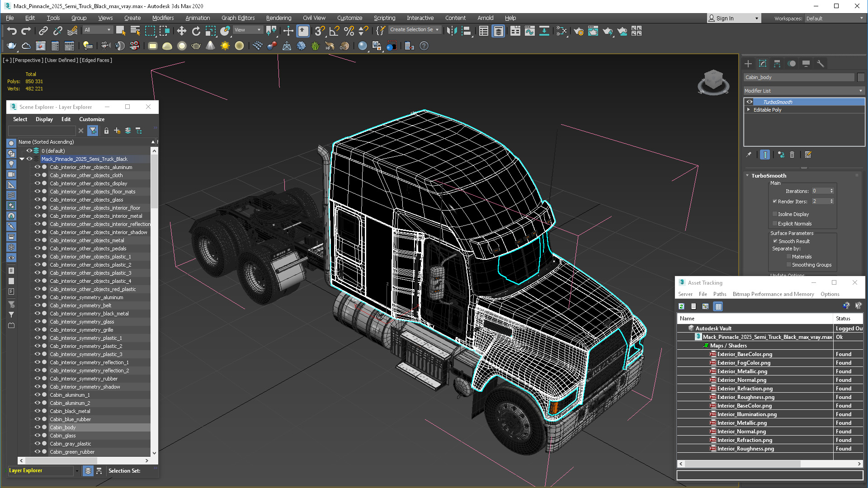Click the Cabin_body object color swatch
This screenshot has height=488, width=868.
(861, 77)
